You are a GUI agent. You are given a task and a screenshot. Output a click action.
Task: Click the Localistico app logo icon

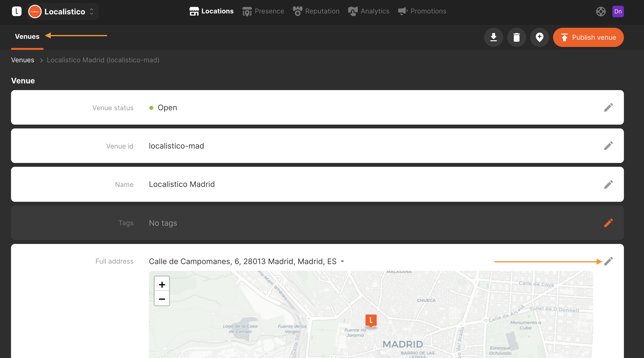17,11
